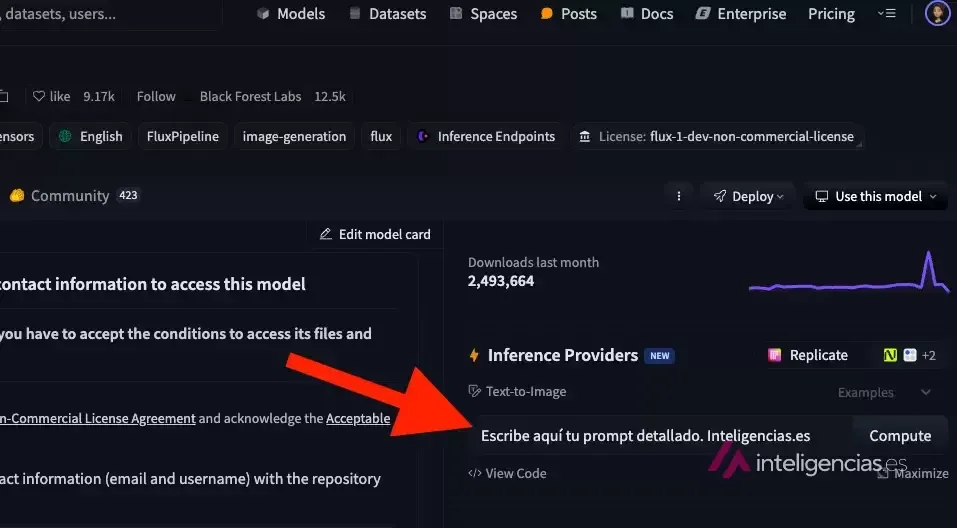Expand the extra navigation menu icon

[886, 13]
